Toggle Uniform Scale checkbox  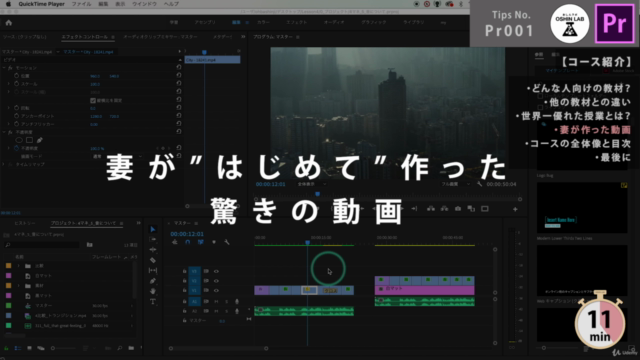[x=93, y=100]
